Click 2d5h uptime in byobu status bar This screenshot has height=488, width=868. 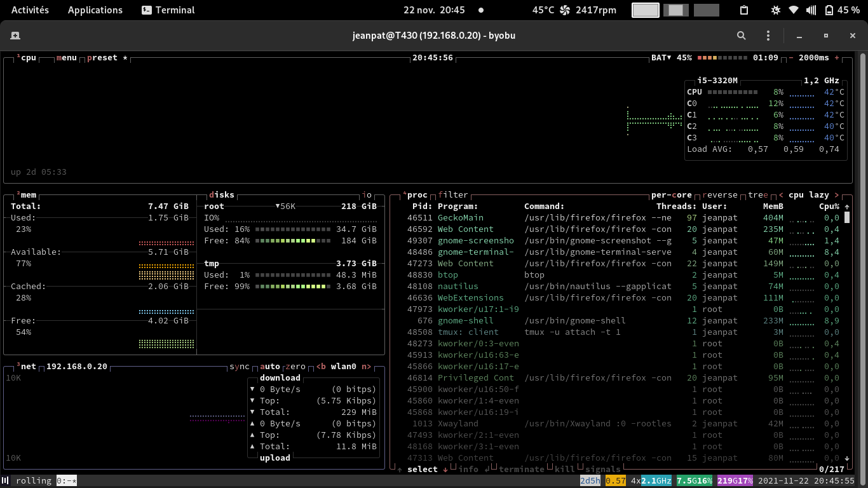590,481
